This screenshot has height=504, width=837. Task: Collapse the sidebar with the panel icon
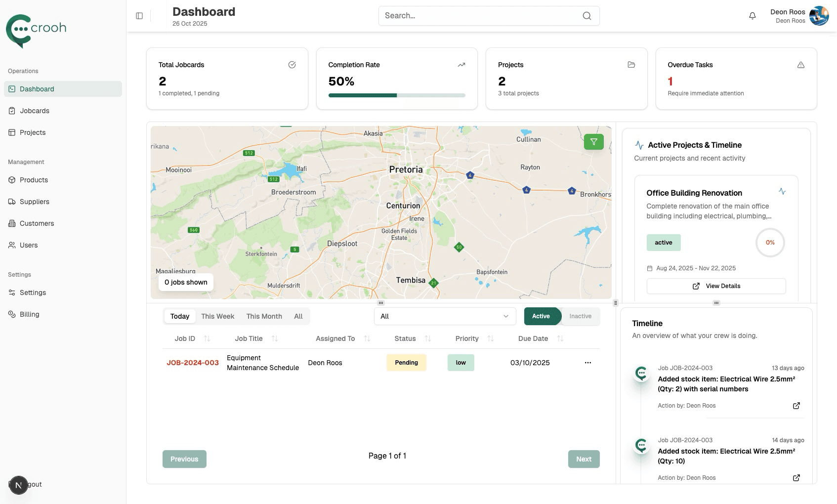click(x=139, y=16)
